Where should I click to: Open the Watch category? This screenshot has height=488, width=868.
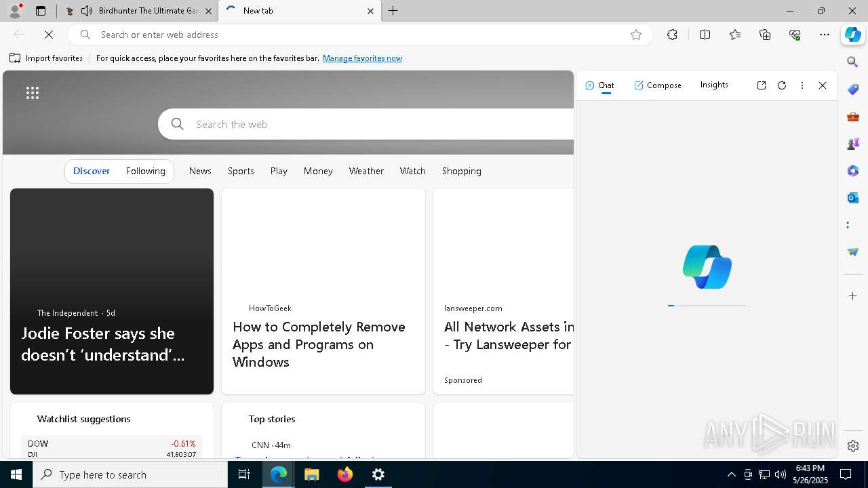pyautogui.click(x=412, y=171)
